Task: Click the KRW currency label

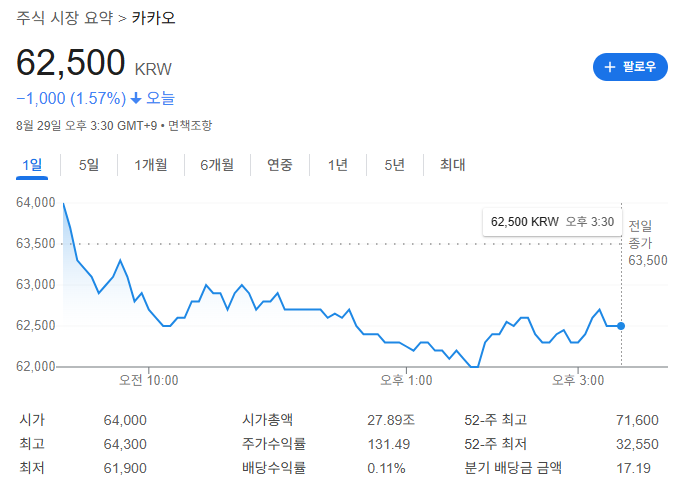Action: (153, 69)
